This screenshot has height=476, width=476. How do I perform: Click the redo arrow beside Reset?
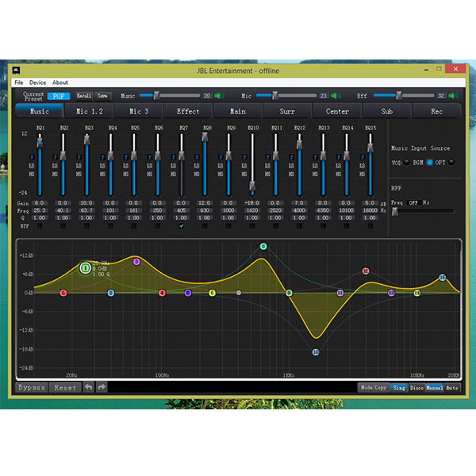tap(102, 387)
